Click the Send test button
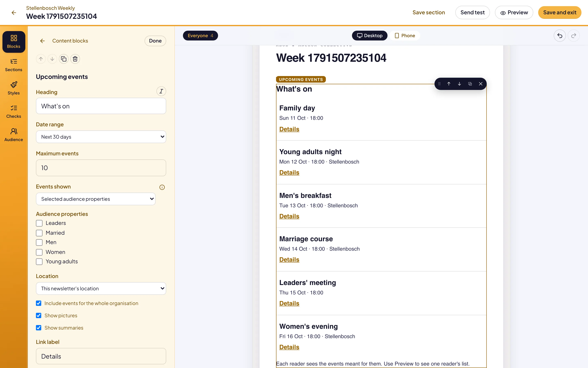This screenshot has width=588, height=368. [x=472, y=12]
